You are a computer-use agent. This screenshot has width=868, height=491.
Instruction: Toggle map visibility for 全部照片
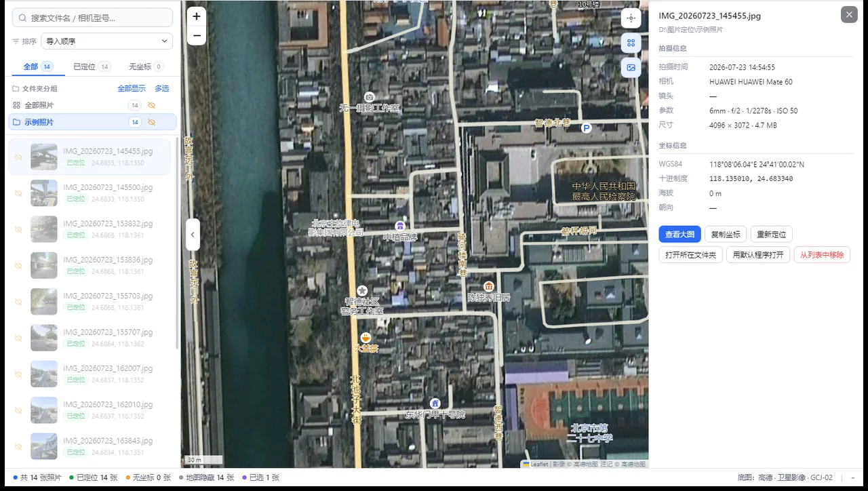point(152,105)
